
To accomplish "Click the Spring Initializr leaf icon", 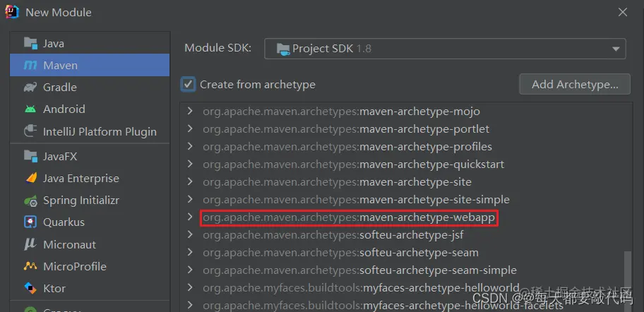I will (x=30, y=200).
